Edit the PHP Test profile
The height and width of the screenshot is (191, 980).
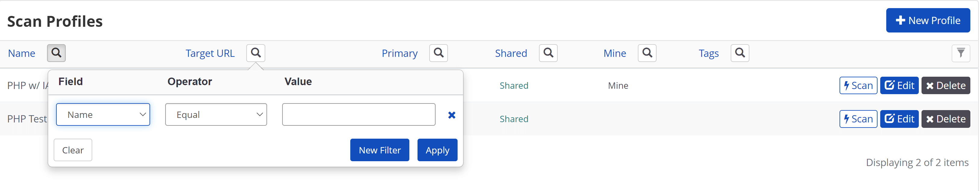coord(900,119)
